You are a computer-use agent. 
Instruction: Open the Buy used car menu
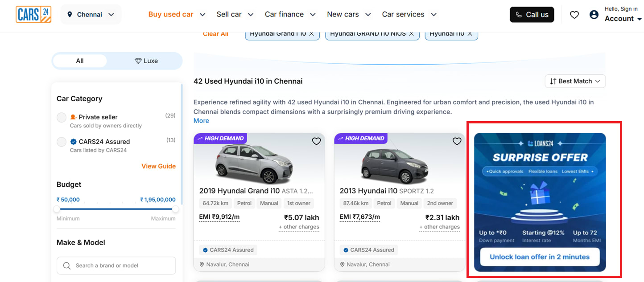[177, 14]
